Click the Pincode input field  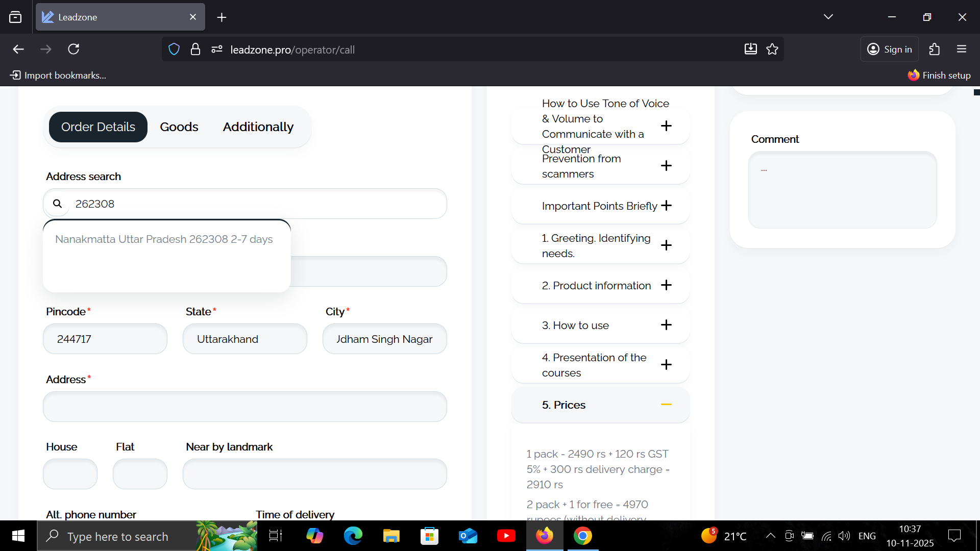[105, 339]
